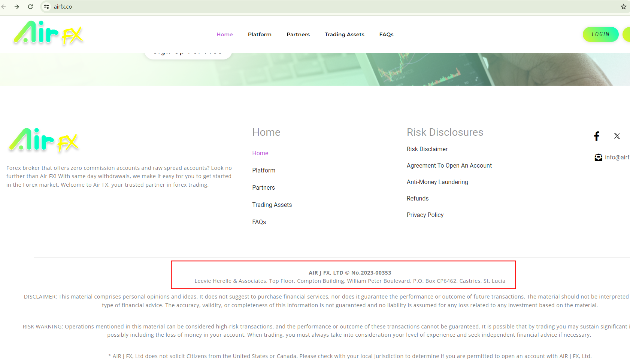The width and height of the screenshot is (630, 364).
Task: Open the Facebook social icon
Action: 597,136
